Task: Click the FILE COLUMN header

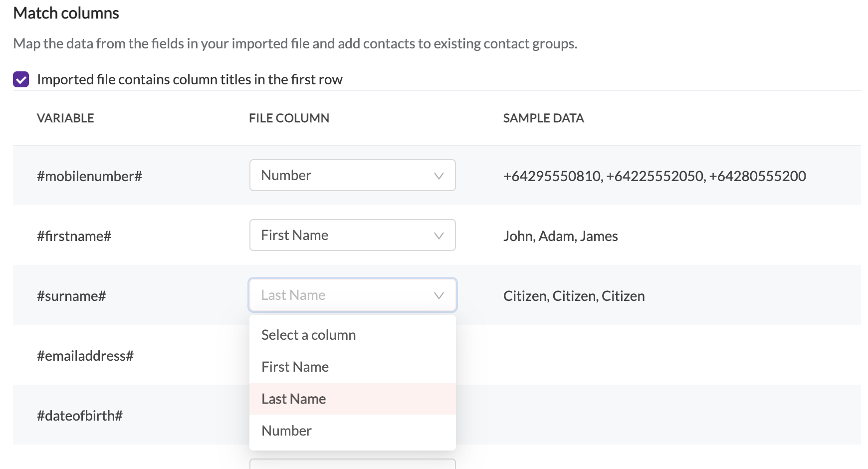Action: tap(289, 118)
